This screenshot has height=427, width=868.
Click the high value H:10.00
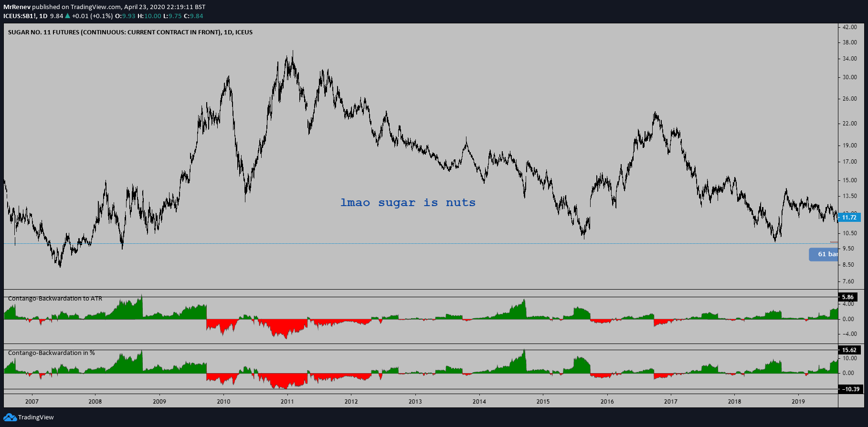click(x=149, y=16)
